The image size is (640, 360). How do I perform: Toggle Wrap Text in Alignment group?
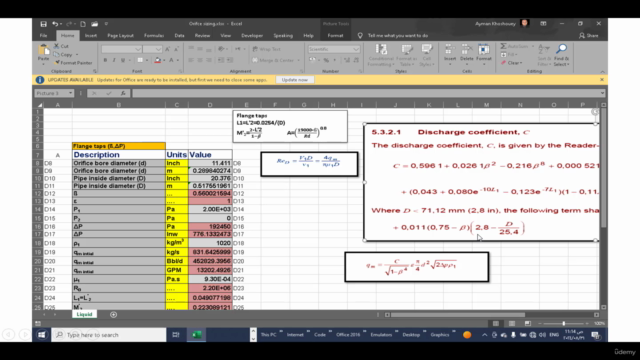267,49
